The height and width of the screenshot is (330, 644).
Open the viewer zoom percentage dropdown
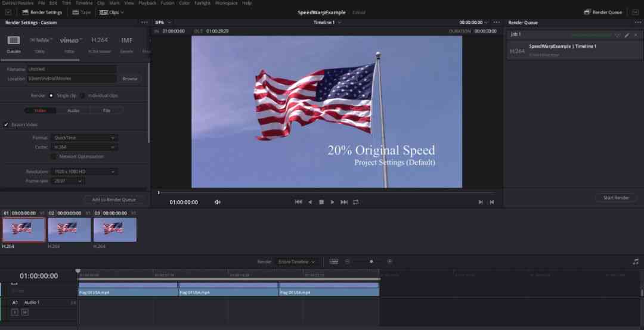pyautogui.click(x=163, y=23)
